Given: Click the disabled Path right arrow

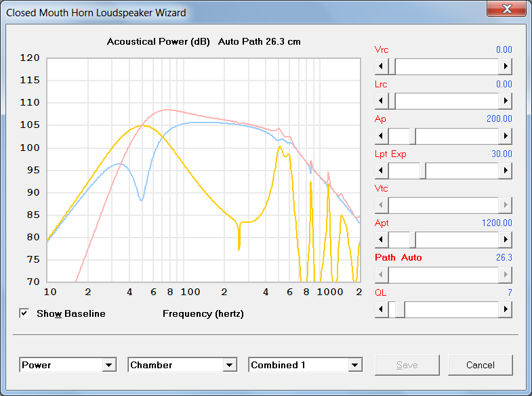Looking at the screenshot, I should click(x=505, y=274).
